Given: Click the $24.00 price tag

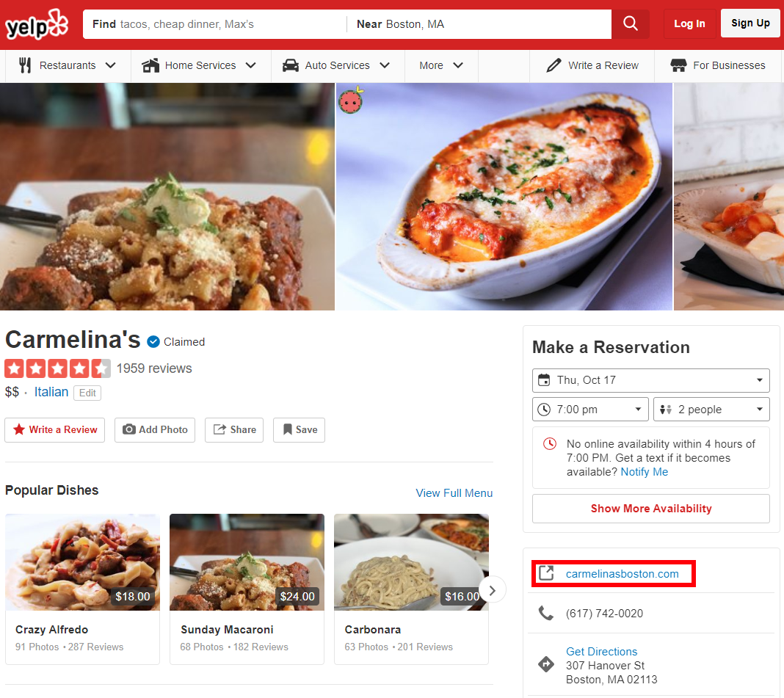Looking at the screenshot, I should click(297, 597).
